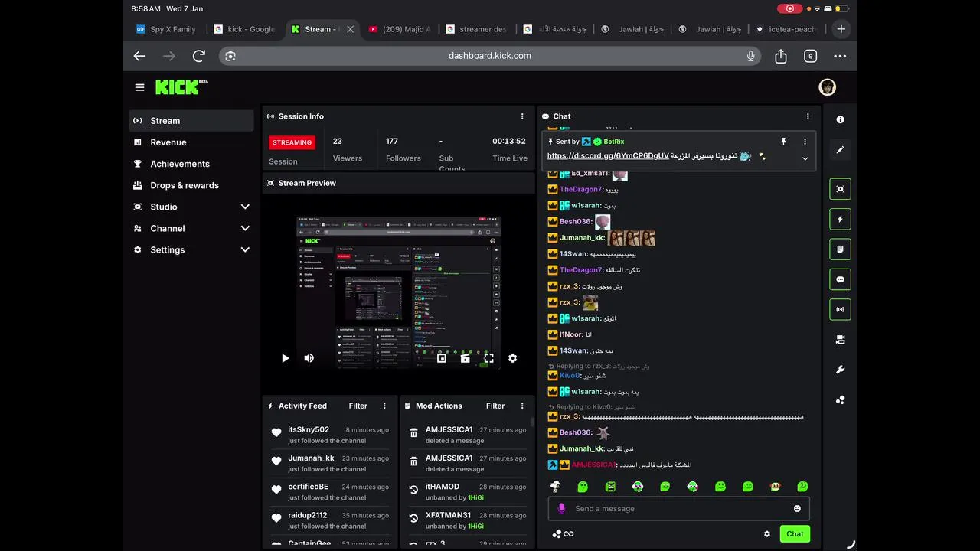980x551 pixels.
Task: Open a new browser tab with plus
Action: (x=841, y=29)
